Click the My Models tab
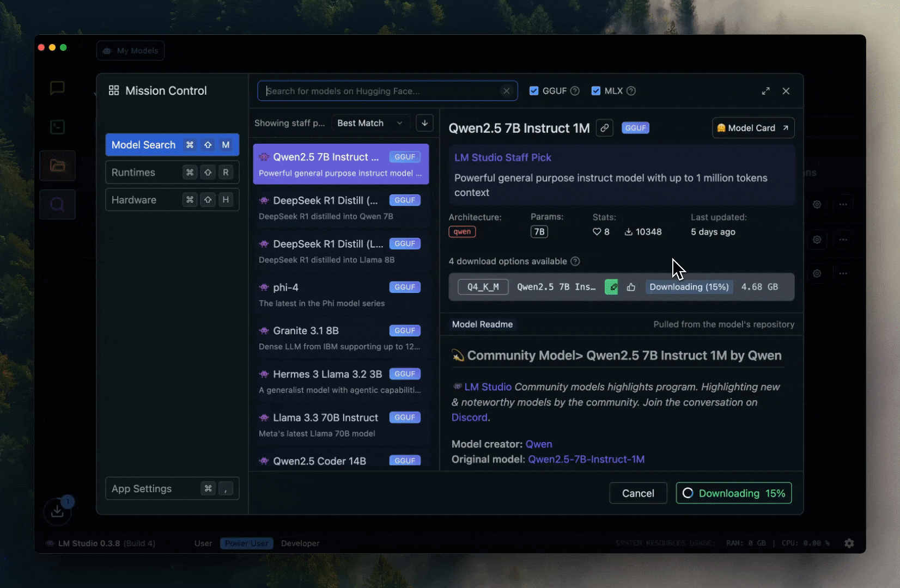Screen dimensions: 900x588 click(x=130, y=51)
